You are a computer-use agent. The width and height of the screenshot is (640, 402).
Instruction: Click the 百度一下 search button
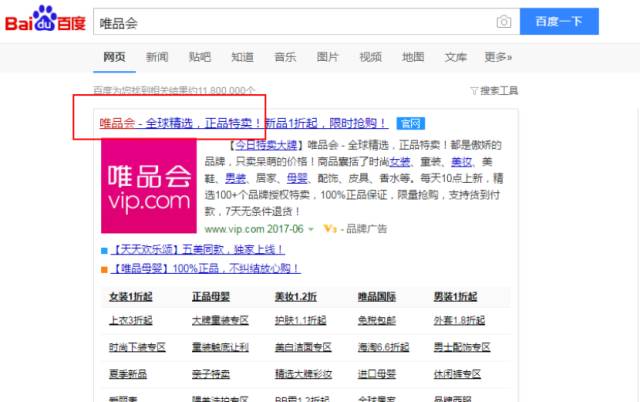tap(559, 22)
